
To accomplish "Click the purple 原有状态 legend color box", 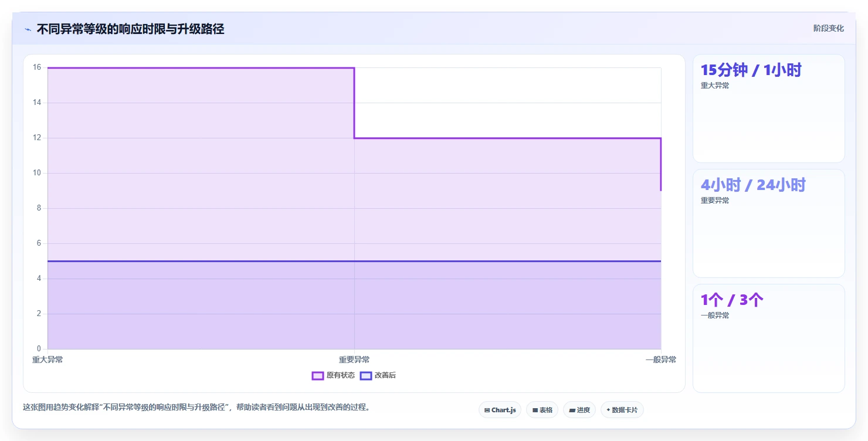I will (x=318, y=375).
